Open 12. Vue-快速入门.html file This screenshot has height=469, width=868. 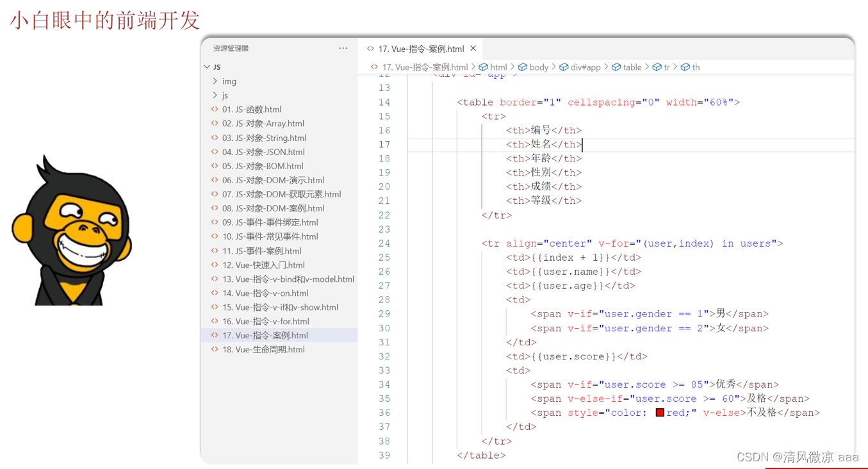263,265
